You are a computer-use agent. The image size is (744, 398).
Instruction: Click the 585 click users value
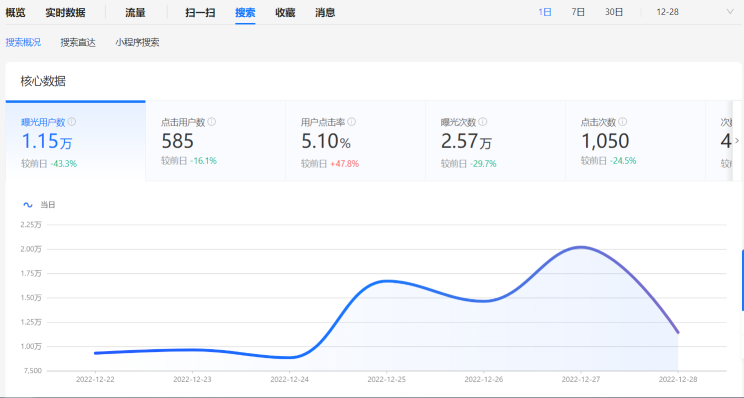point(177,141)
